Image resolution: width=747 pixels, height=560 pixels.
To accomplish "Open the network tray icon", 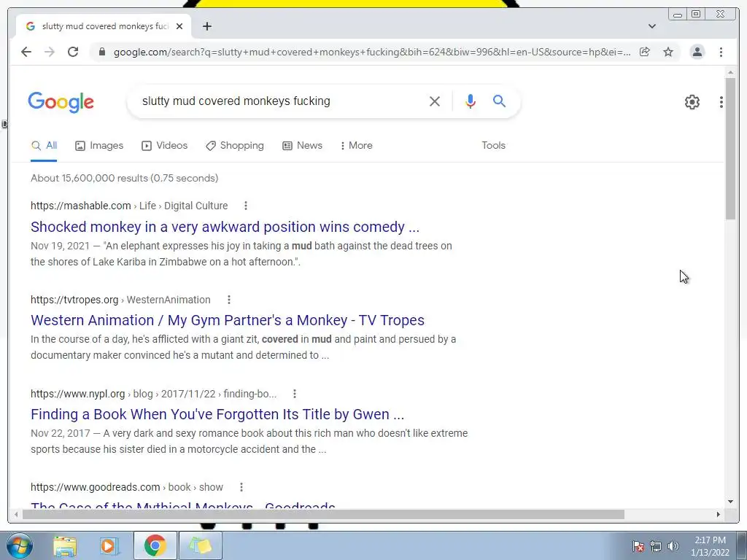I will pyautogui.click(x=656, y=546).
